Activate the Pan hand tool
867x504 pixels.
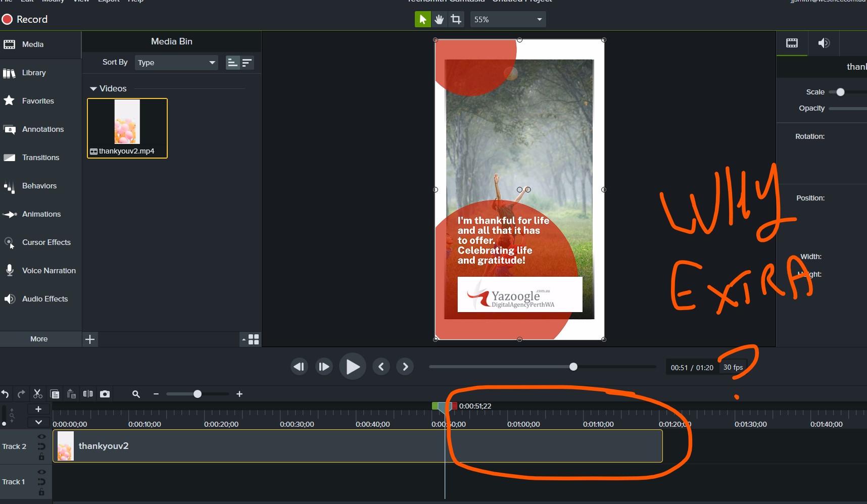coord(439,19)
